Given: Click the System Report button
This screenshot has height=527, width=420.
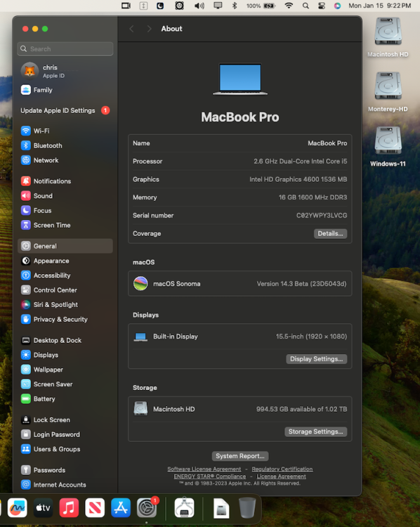Looking at the screenshot, I should 240,456.
